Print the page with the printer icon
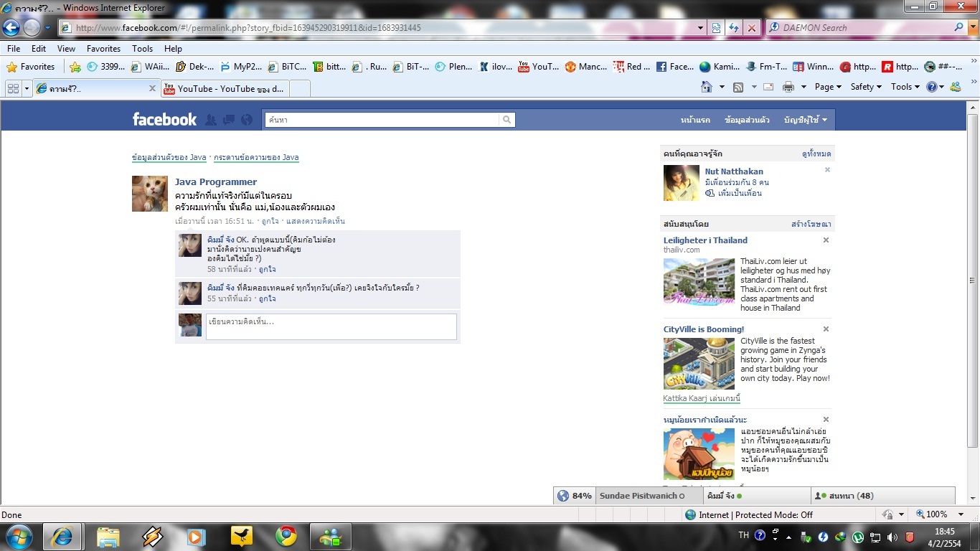Screen dimensions: 980x551 click(788, 87)
